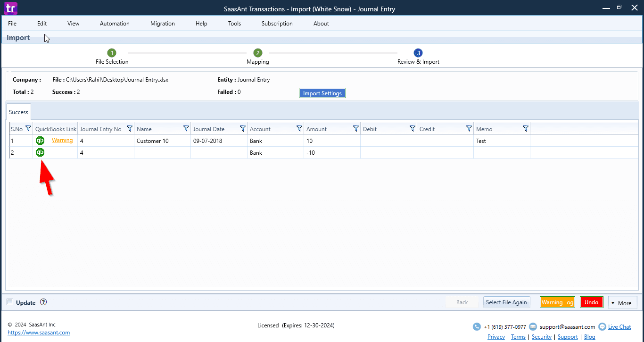Open QuickBooks link icon in row 1
This screenshot has width=644, height=342.
point(40,141)
